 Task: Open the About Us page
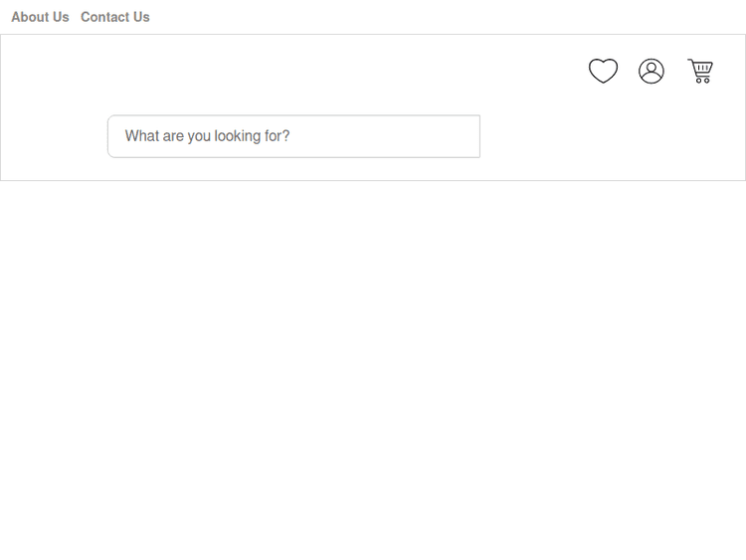click(x=40, y=17)
